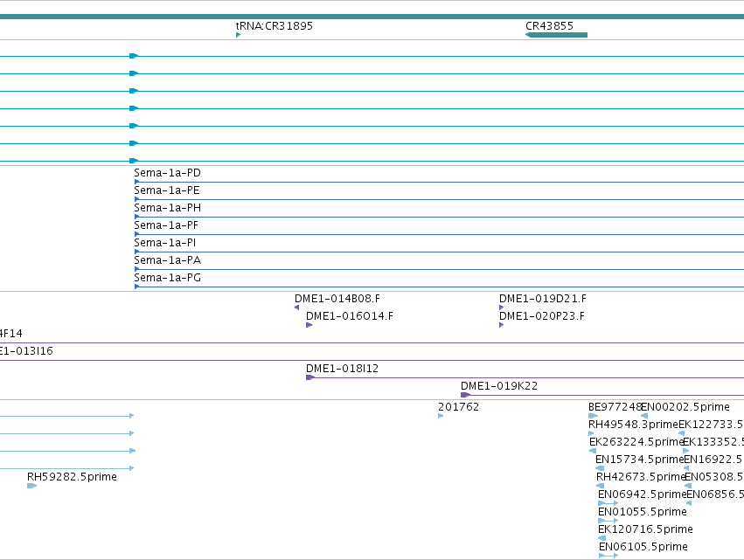Click the DME1-019D21.F feature label
Viewport: 744px width, 560px height.
[x=543, y=299]
